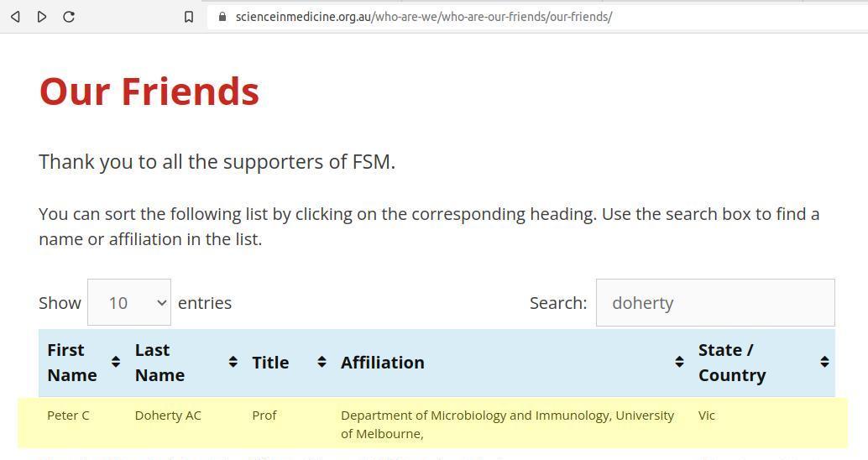The height and width of the screenshot is (460, 868).
Task: Click the browser back arrow
Action: [x=15, y=17]
